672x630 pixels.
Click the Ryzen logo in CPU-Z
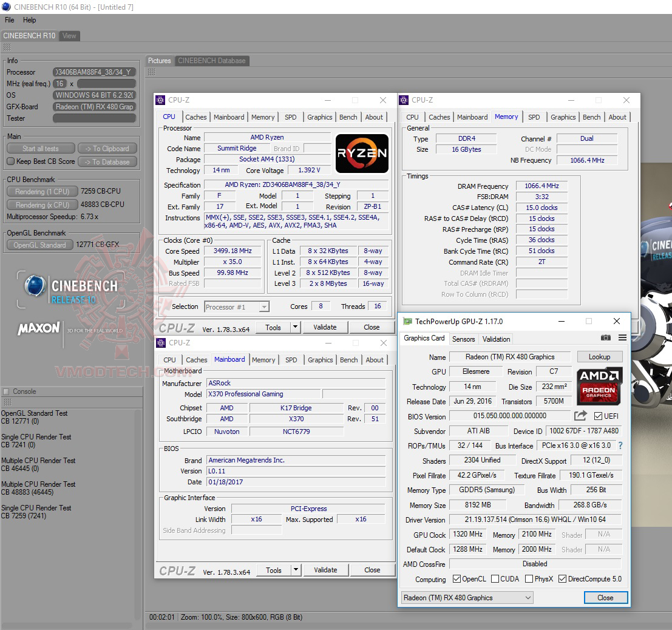coord(362,153)
